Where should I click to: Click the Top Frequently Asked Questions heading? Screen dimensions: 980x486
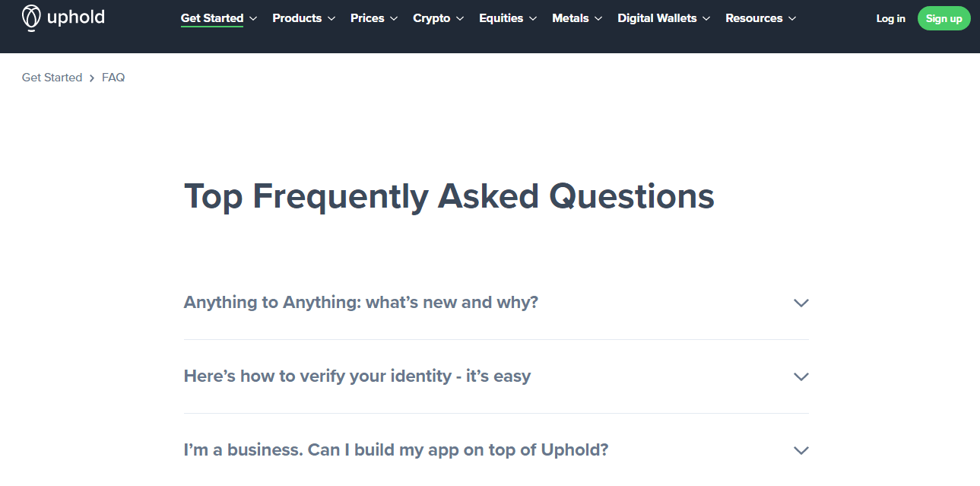(449, 195)
